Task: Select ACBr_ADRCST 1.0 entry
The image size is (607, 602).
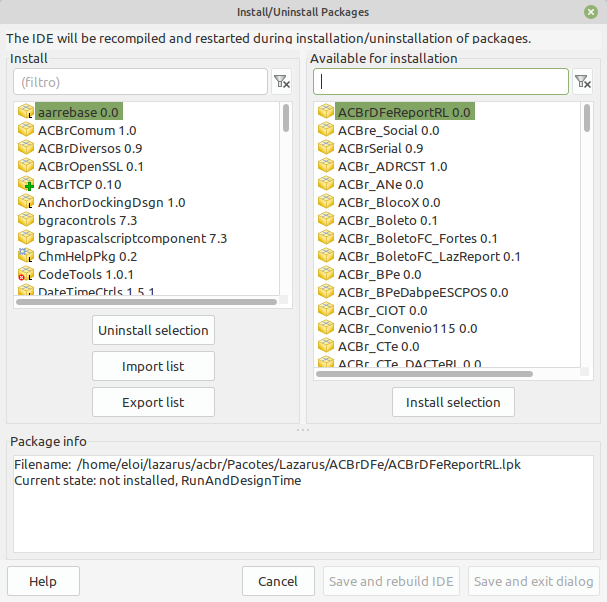Action: (393, 166)
